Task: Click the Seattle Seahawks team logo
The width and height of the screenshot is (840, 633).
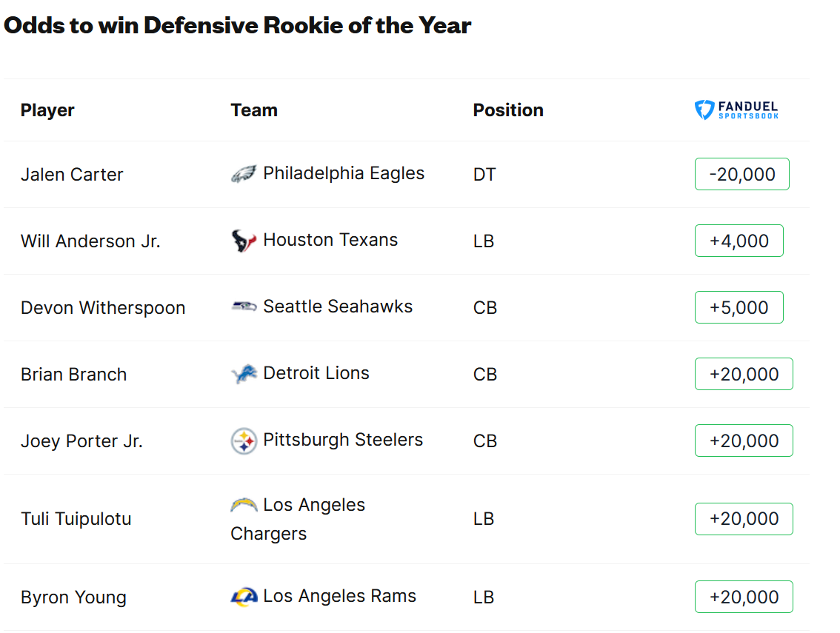Action: point(244,307)
